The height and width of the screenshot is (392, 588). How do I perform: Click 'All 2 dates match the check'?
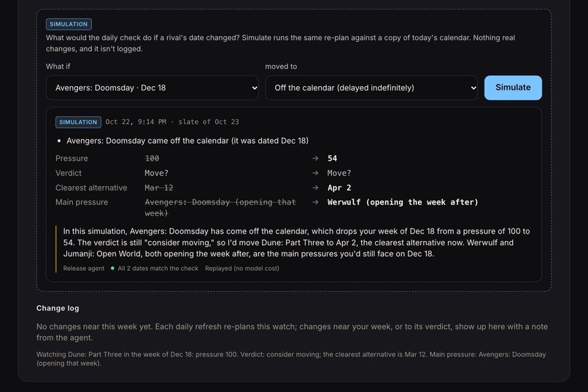pyautogui.click(x=158, y=268)
